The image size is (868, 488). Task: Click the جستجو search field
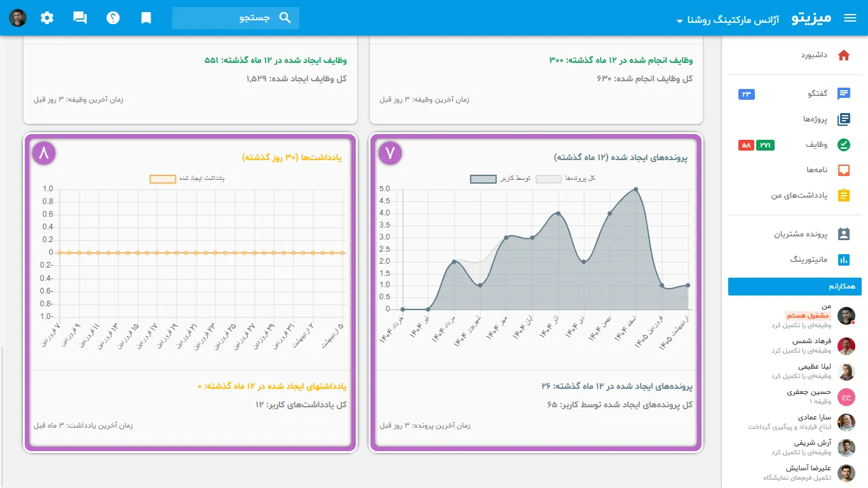236,18
